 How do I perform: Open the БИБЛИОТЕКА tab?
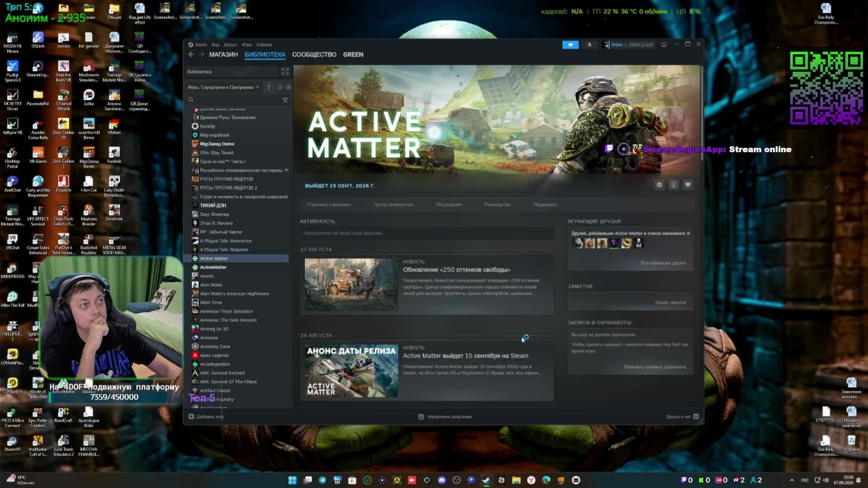tap(265, 55)
